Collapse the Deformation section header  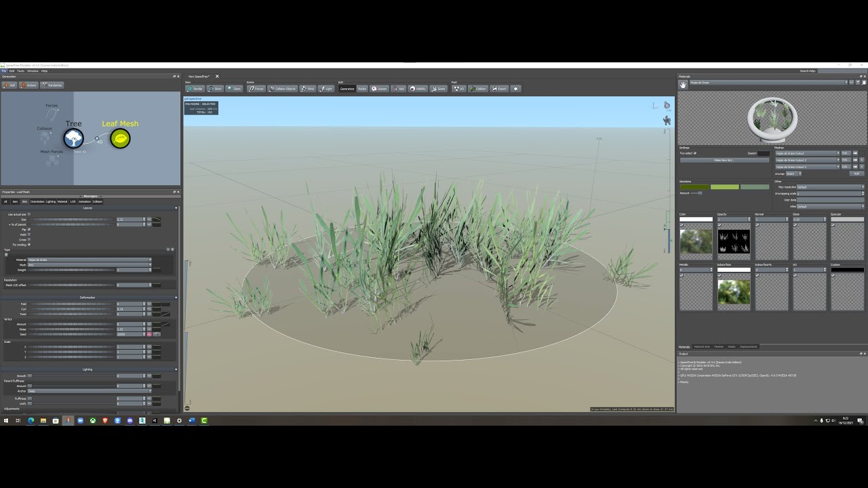click(x=90, y=298)
